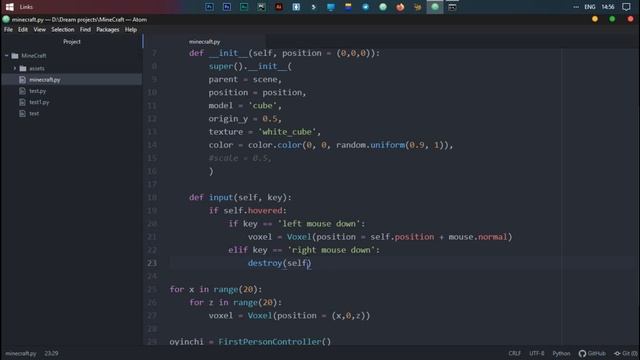Open the monitor-shaped icon in taskbar
This screenshot has width=640, height=360.
(331, 7)
